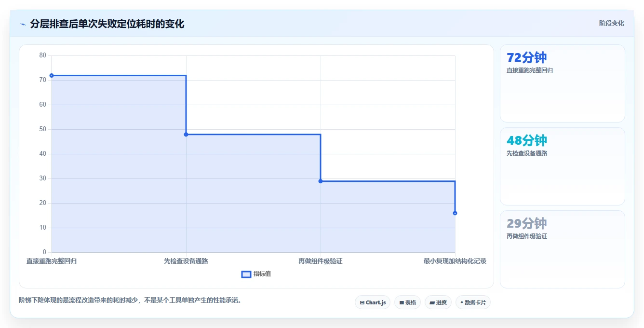The image size is (644, 328).
Task: Click x-axis label 最小复现加结构化记录
Action: click(x=455, y=261)
